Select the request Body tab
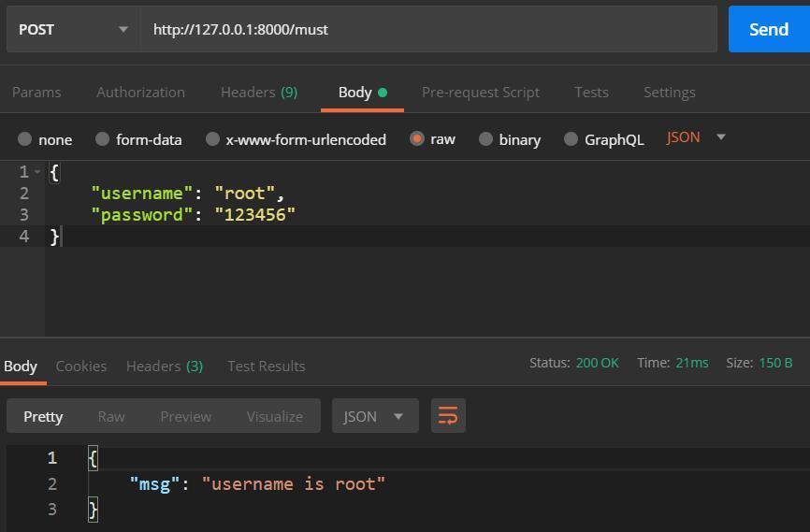Screen dimensions: 810x532 (362, 93)
